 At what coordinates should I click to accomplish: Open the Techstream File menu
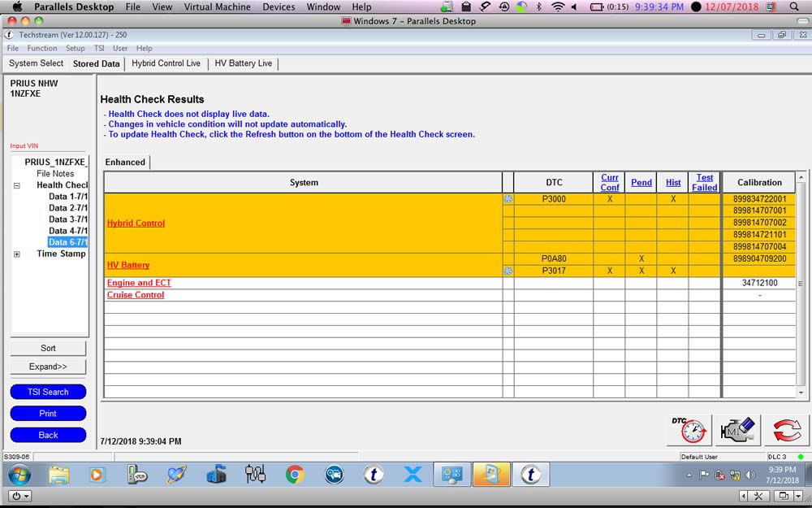coord(12,48)
